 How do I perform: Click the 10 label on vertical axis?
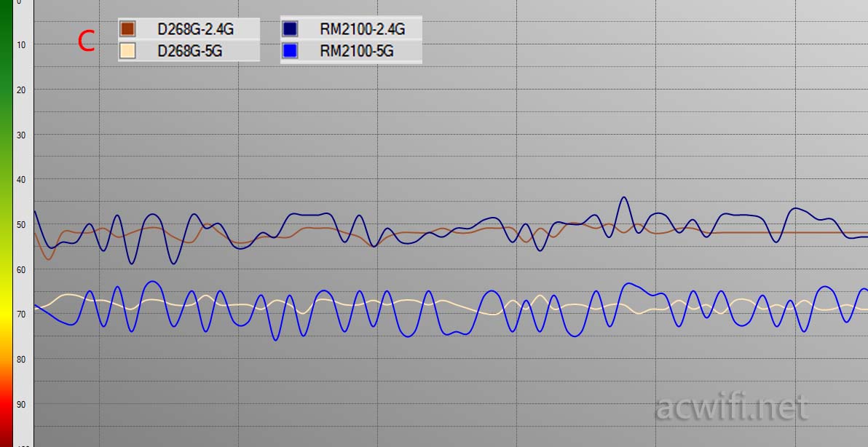click(x=20, y=45)
